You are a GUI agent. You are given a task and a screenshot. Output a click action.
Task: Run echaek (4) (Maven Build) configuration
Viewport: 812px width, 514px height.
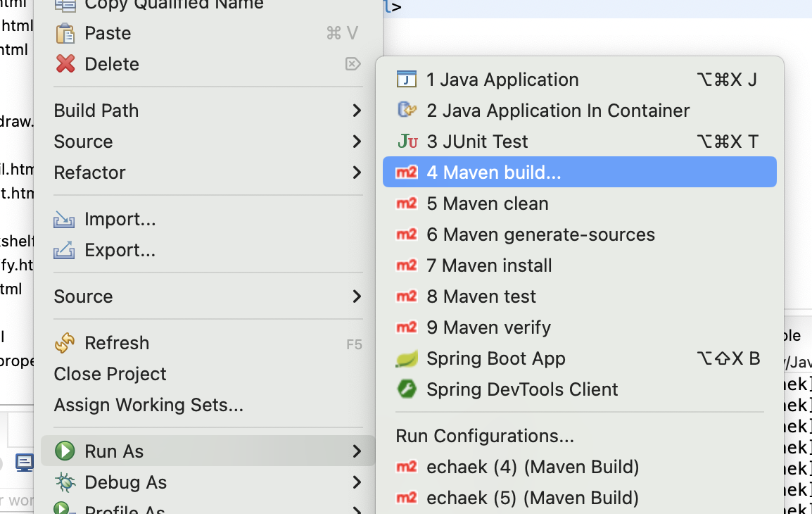click(580, 466)
